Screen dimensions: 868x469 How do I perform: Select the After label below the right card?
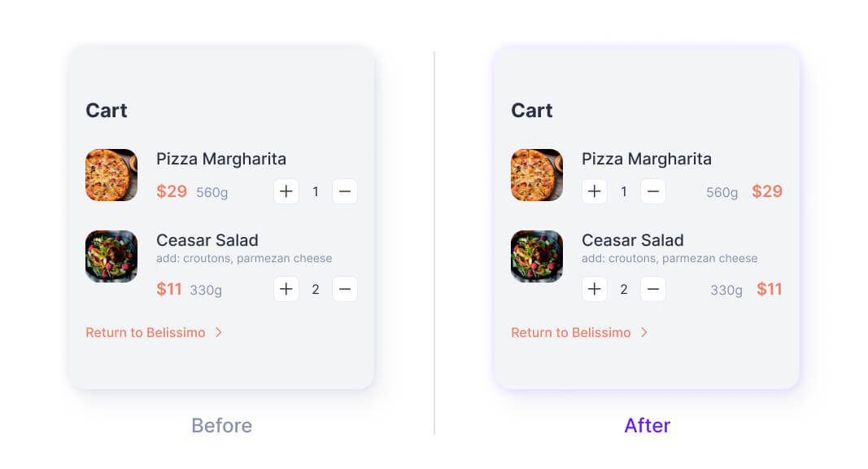point(647,425)
